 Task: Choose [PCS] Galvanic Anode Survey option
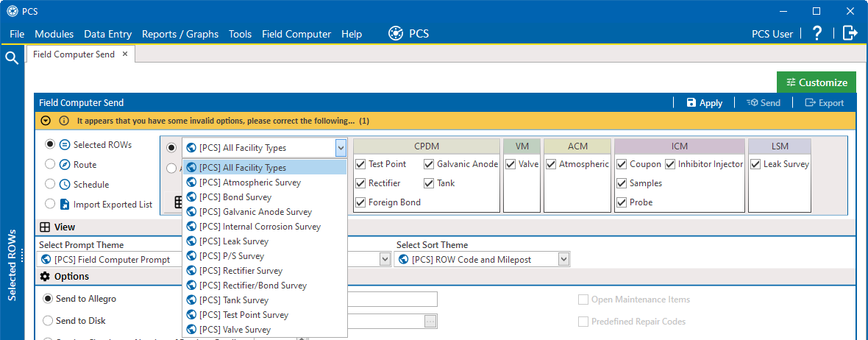click(x=265, y=211)
